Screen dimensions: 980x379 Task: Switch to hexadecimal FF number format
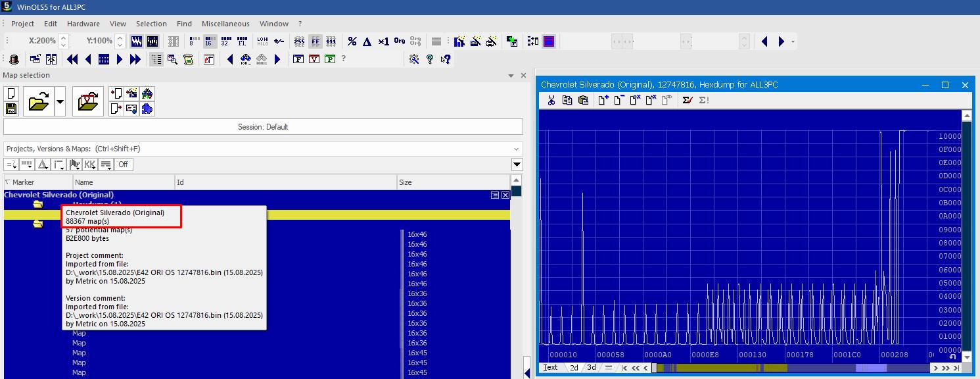point(315,41)
